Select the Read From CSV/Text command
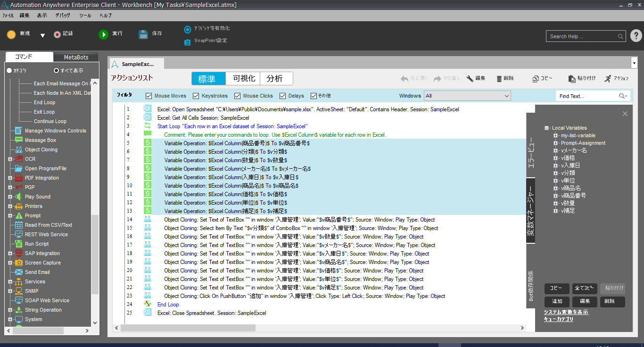This screenshot has height=347, width=644. pos(49,225)
